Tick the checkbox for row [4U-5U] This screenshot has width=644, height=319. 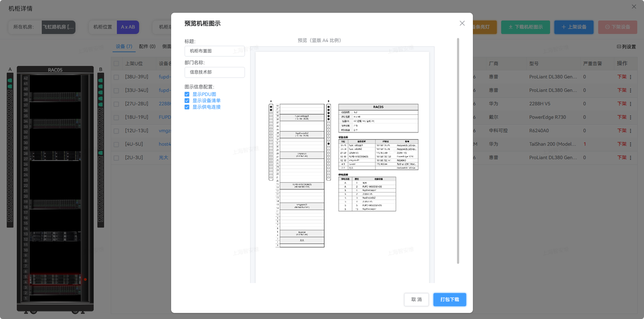pos(116,144)
